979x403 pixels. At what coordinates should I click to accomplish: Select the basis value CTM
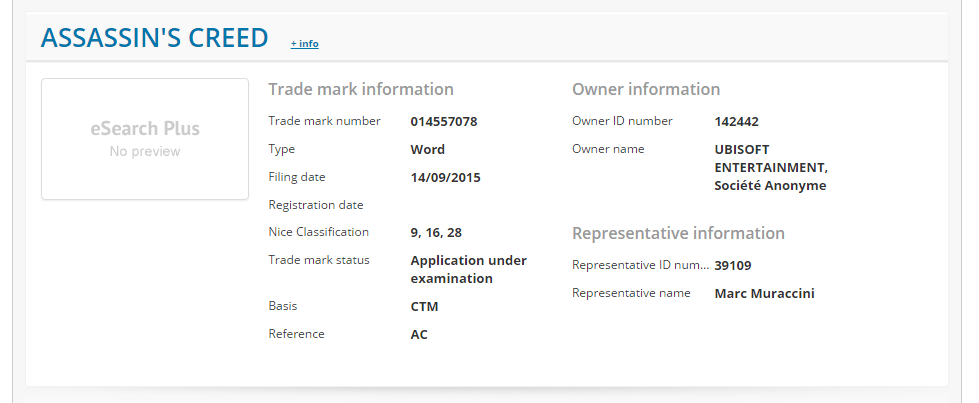(x=425, y=307)
